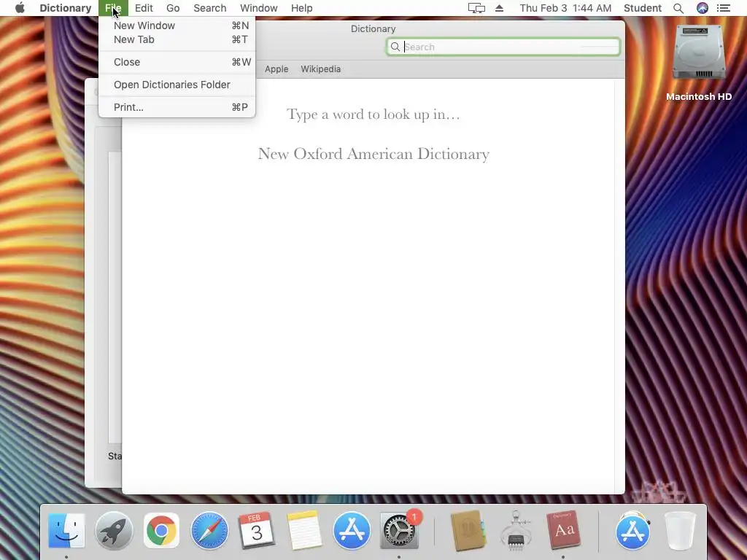Click the Dictionary search field
This screenshot has height=560, width=747.
coord(503,47)
